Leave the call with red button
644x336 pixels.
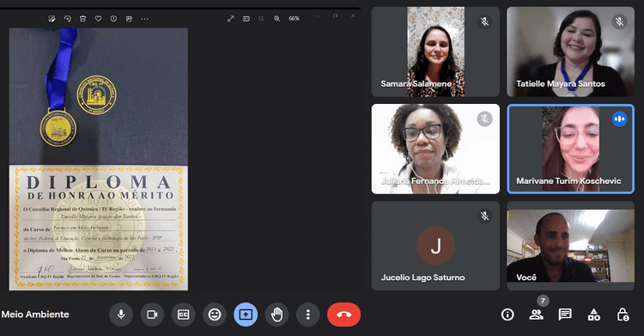pyautogui.click(x=343, y=315)
